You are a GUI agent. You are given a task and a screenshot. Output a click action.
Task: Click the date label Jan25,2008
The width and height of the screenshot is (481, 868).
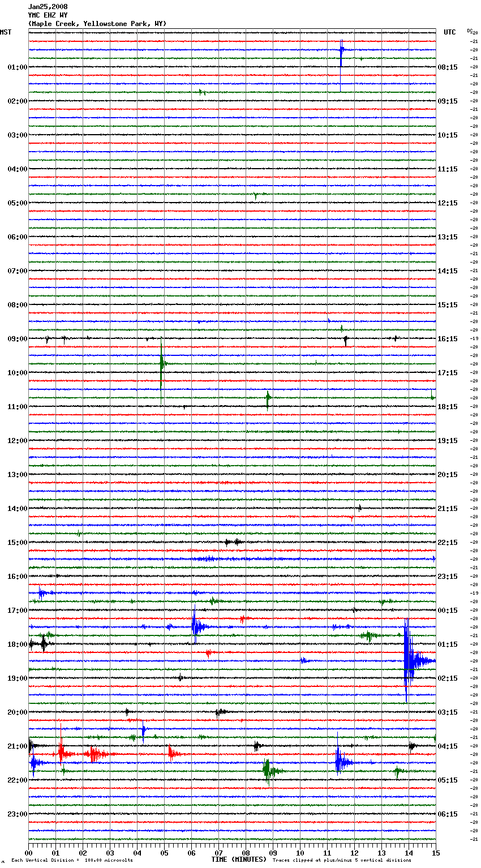48,7
